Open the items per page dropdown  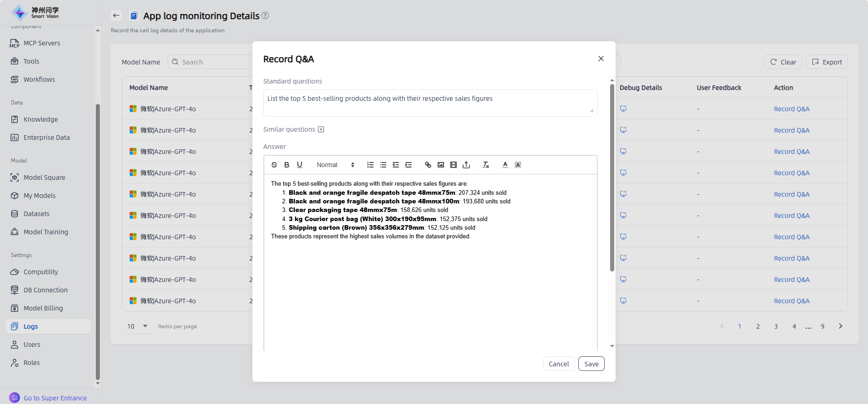pyautogui.click(x=138, y=326)
